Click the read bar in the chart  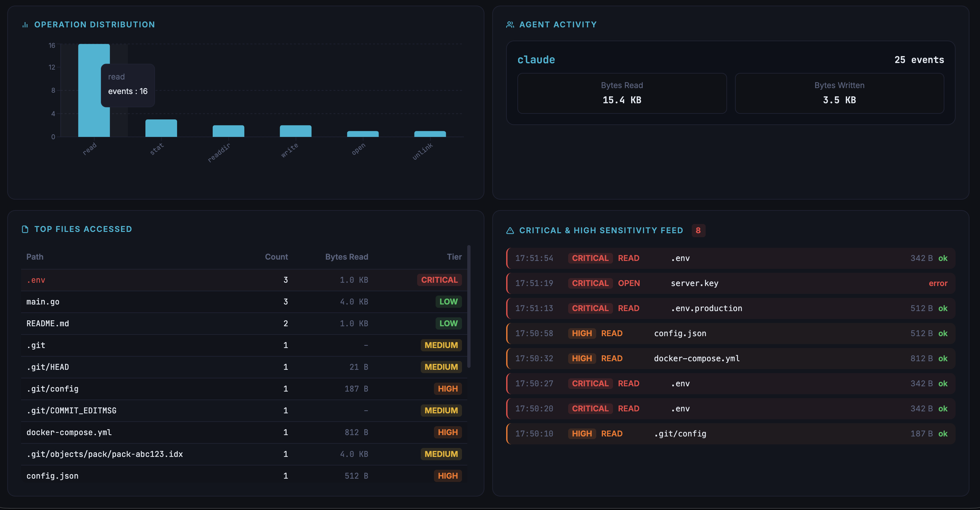pos(94,91)
